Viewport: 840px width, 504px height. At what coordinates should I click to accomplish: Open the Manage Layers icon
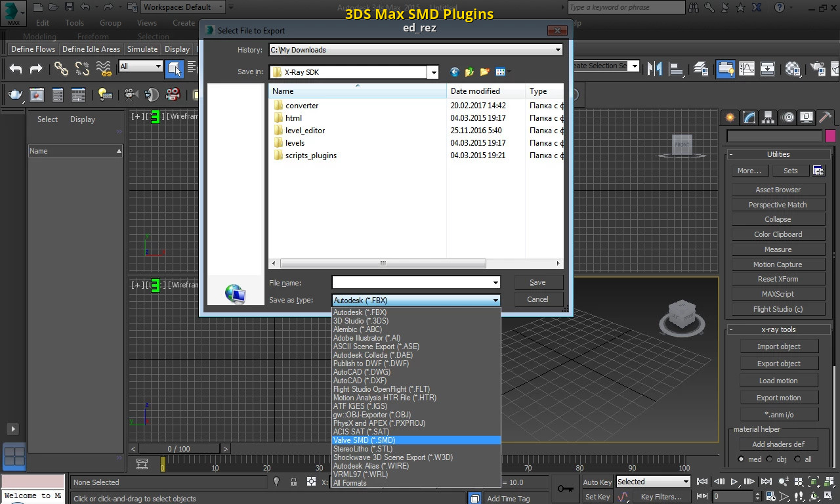click(701, 68)
